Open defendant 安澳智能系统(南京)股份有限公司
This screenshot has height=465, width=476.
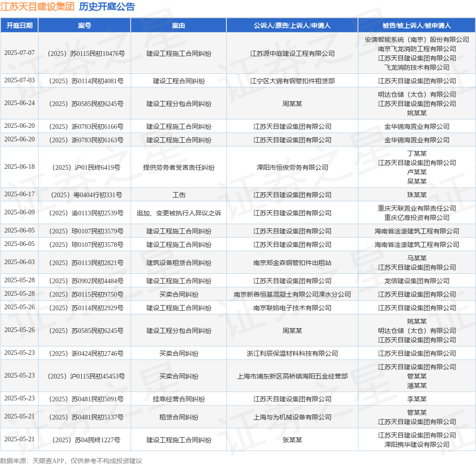(x=416, y=40)
